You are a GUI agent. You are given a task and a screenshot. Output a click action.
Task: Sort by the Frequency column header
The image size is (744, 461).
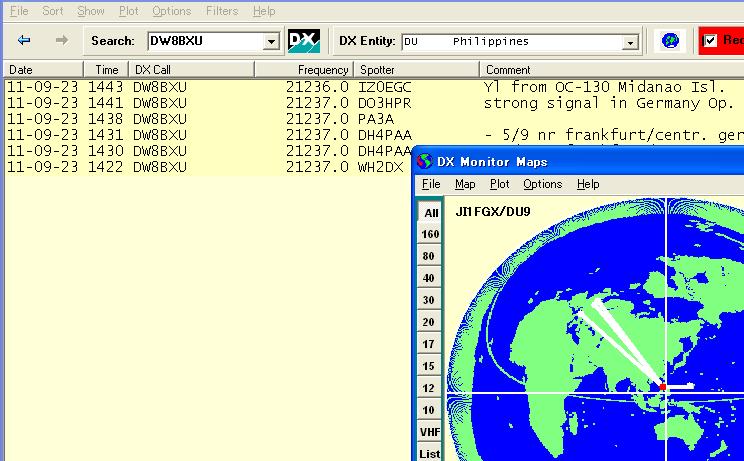304,70
